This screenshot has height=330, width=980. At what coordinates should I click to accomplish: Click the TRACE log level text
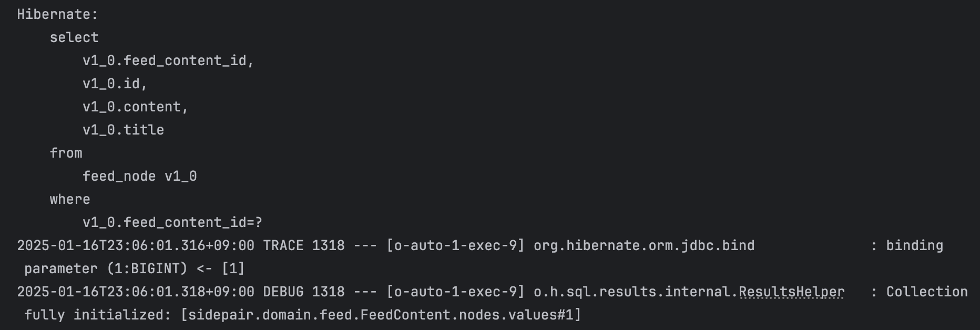[283, 246]
